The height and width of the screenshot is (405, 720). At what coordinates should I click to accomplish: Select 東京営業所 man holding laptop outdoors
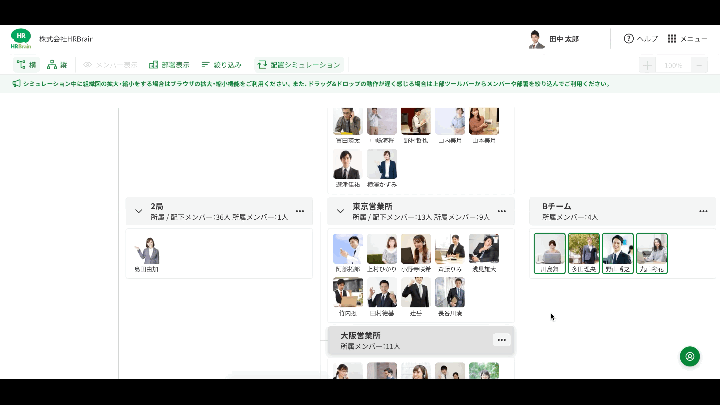pos(348,292)
